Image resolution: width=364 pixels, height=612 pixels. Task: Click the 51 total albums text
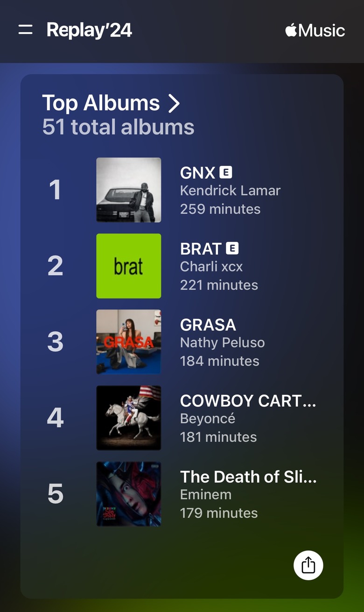point(118,127)
